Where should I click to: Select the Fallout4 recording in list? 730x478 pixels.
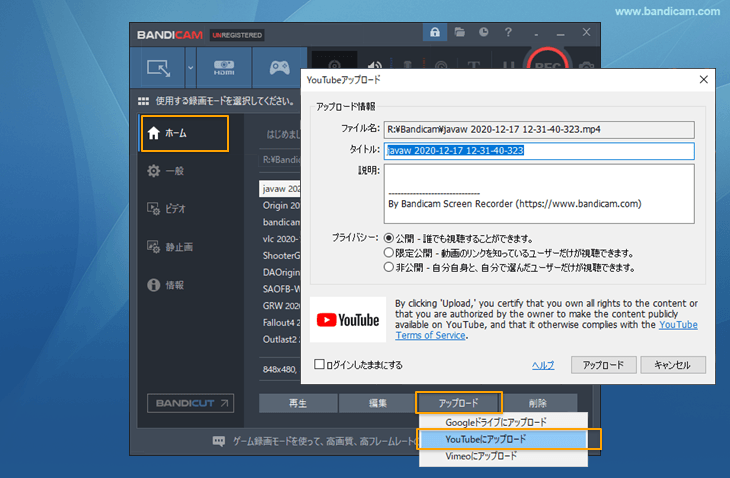click(x=281, y=323)
